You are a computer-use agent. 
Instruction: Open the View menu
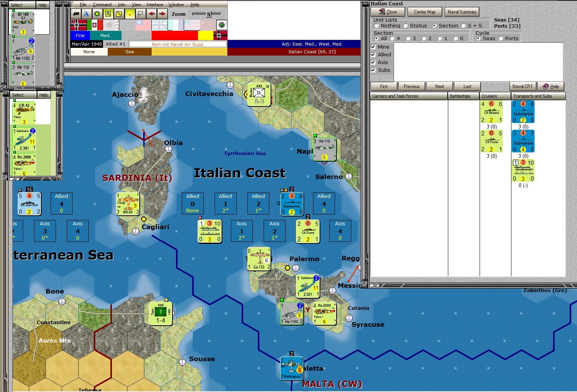[x=136, y=5]
